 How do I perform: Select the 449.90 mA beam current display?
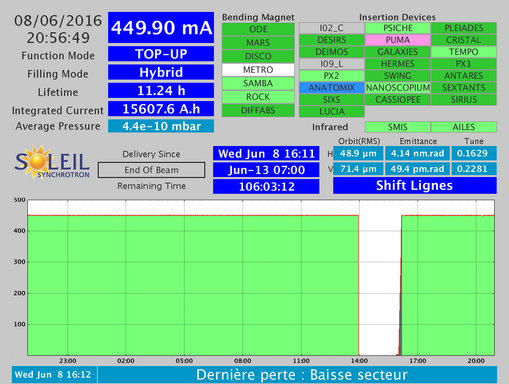pyautogui.click(x=161, y=28)
